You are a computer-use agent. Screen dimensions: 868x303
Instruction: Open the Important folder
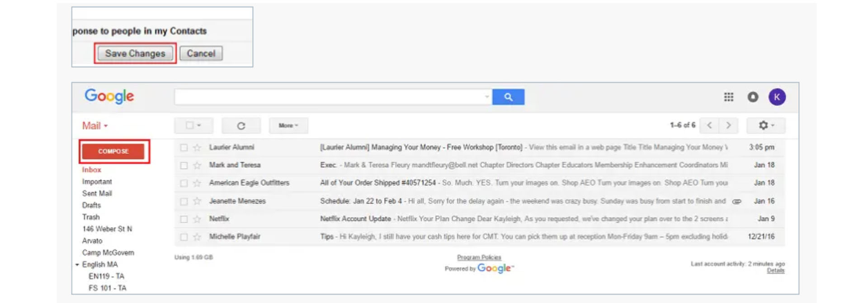point(97,182)
